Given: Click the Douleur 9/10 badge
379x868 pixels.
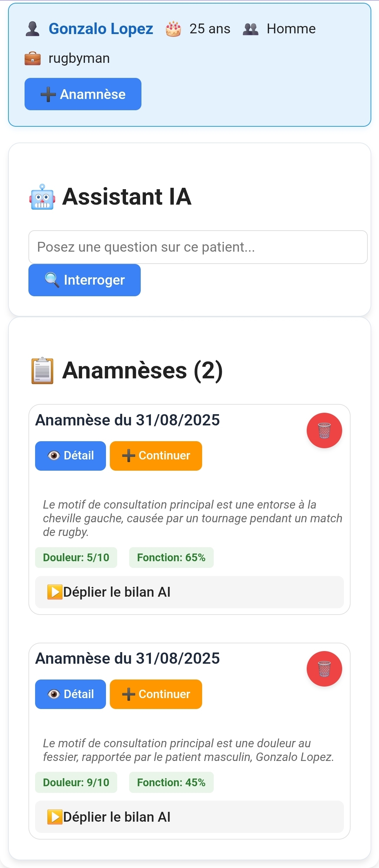Looking at the screenshot, I should point(76,782).
